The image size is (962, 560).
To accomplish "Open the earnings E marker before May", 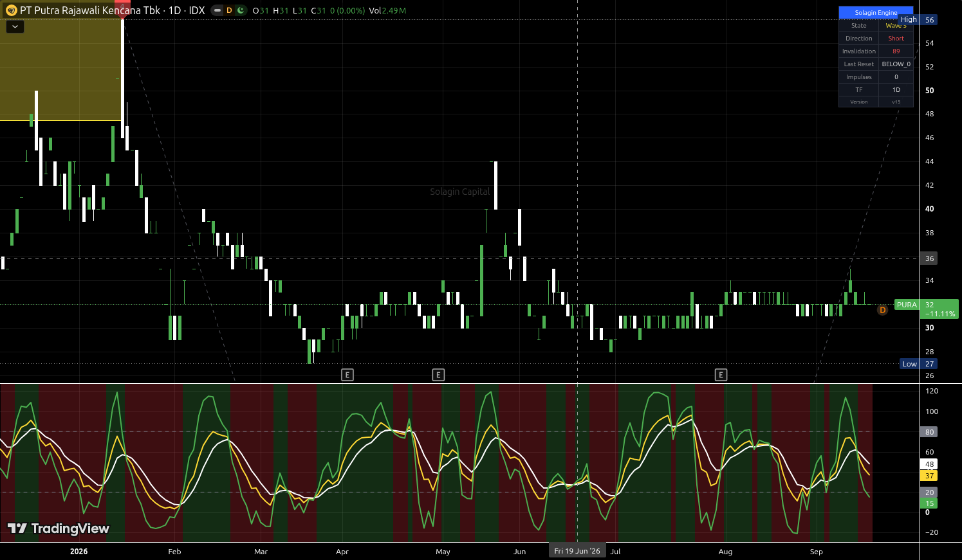I will [x=438, y=375].
